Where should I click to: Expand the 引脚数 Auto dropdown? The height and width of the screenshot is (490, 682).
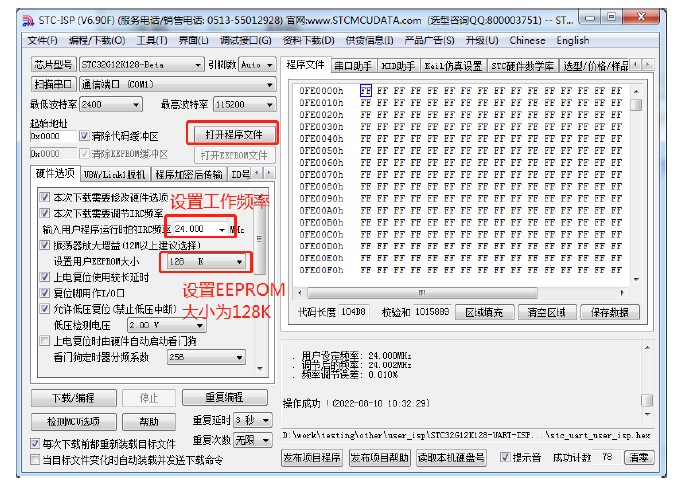click(x=270, y=65)
